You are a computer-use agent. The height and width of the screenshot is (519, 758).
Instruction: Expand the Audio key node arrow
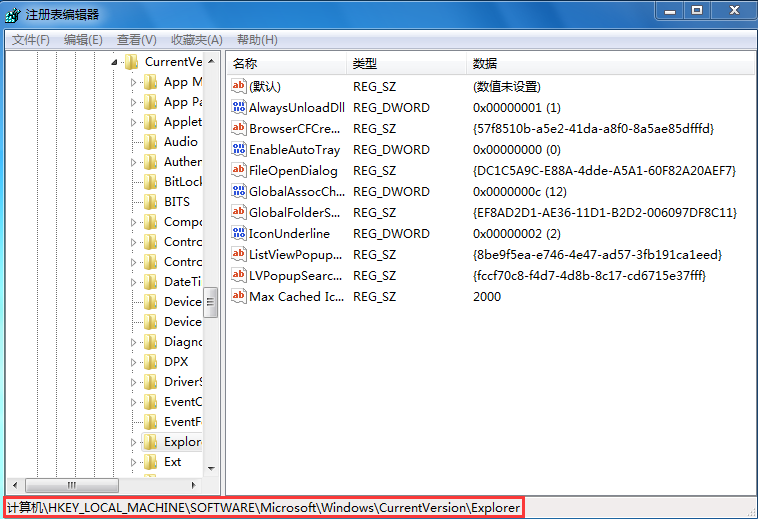pyautogui.click(x=134, y=142)
